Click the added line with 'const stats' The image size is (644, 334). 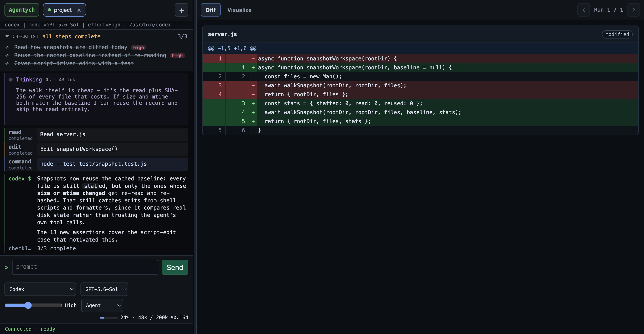[x=420, y=104]
